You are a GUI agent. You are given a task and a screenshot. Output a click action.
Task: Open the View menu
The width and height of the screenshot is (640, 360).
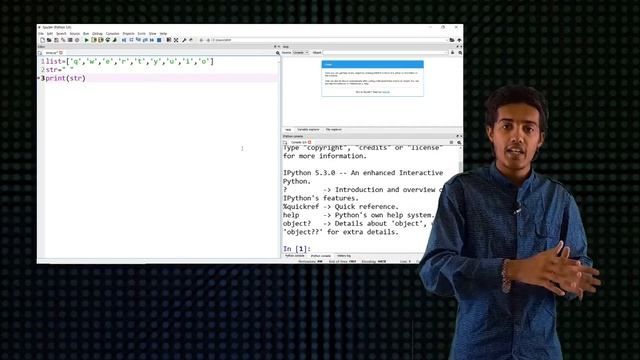(x=153, y=33)
